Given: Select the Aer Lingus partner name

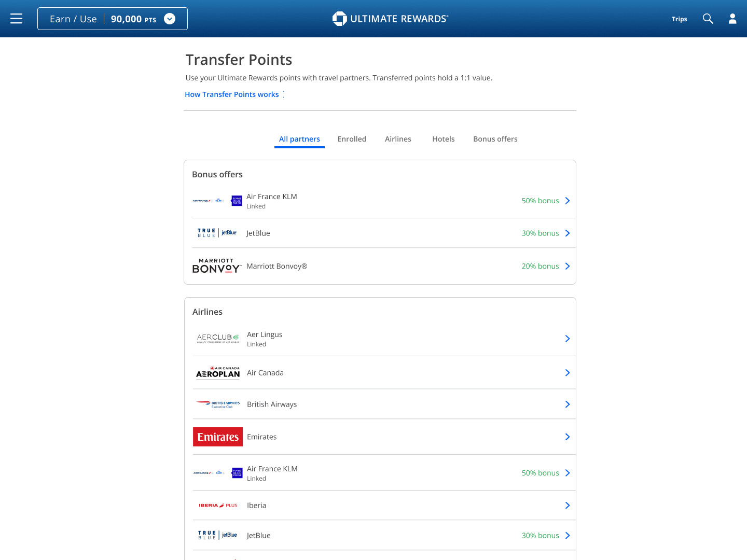Looking at the screenshot, I should [265, 334].
